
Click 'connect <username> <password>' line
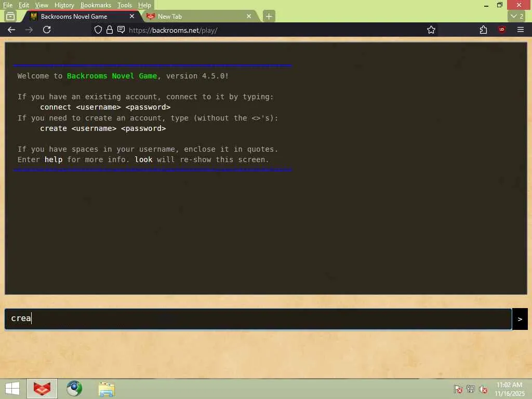(105, 107)
